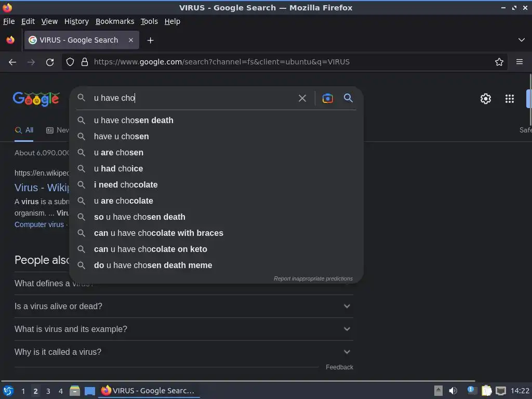Viewport: 532px width, 399px height.
Task: Submit the search using the blue magnifier
Action: [x=348, y=98]
